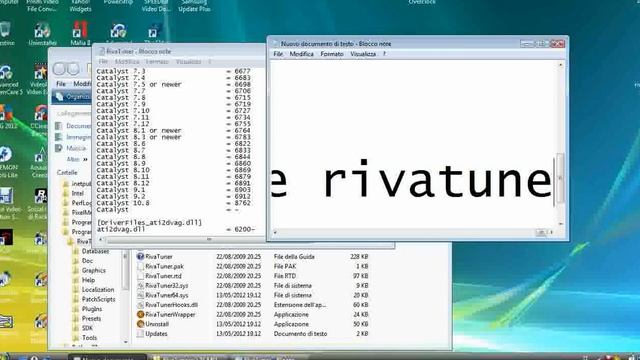The height and width of the screenshot is (360, 640).
Task: Click the Organizza button in Explorer
Action: click(x=73, y=97)
